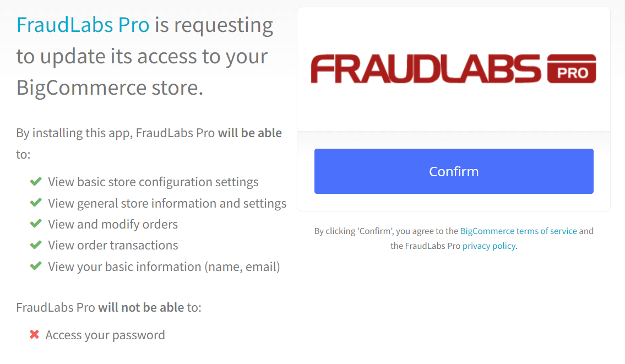Open the BigCommerce terms of service link

point(518,231)
